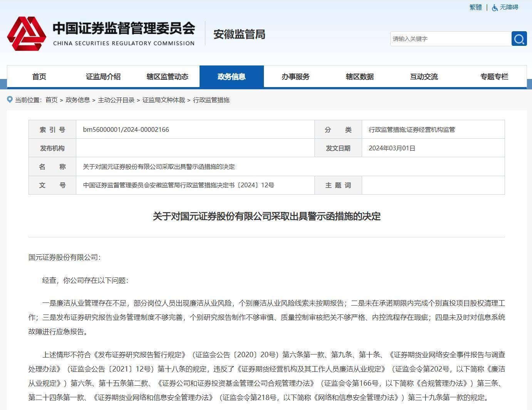This screenshot has width=532, height=410.
Task: Go to 政务信息 in the breadcrumb
Action: 77,100
